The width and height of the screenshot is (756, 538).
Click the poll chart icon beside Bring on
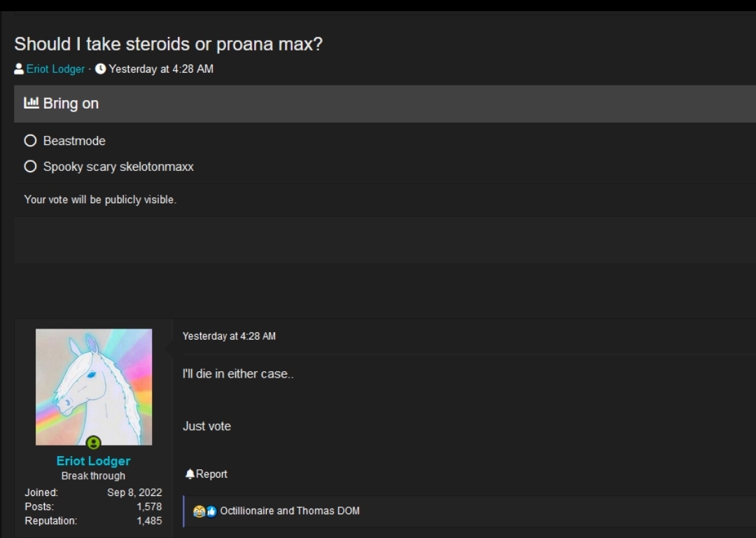pyautogui.click(x=31, y=103)
